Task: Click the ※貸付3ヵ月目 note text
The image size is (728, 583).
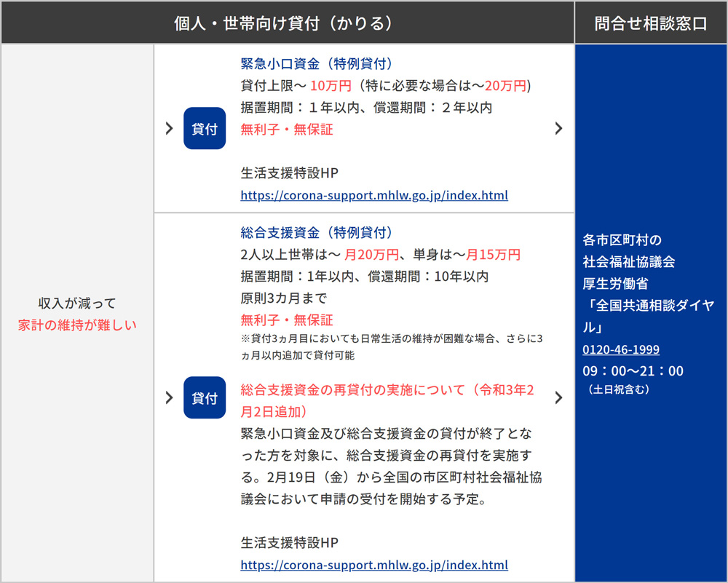Action: 392,346
